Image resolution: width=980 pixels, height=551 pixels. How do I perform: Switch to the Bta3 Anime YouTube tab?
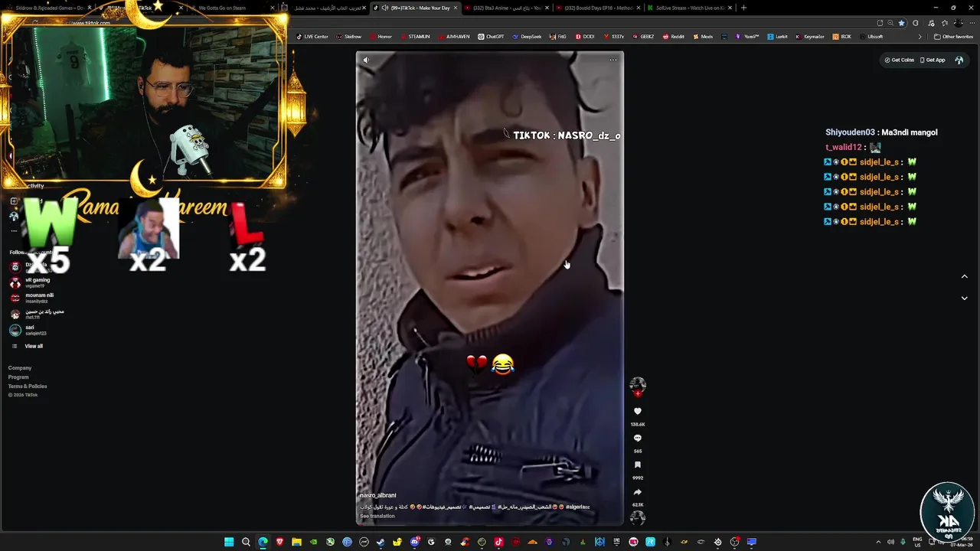pos(507,8)
